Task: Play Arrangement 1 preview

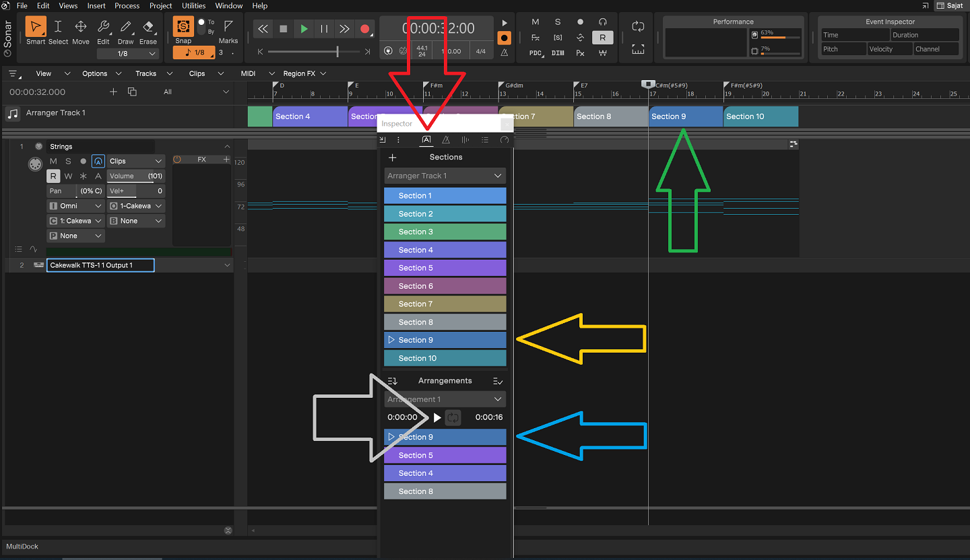Action: (x=437, y=418)
